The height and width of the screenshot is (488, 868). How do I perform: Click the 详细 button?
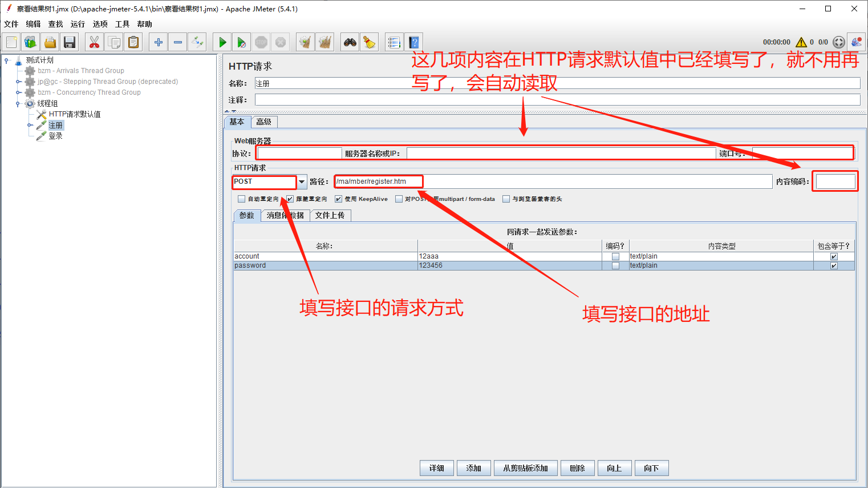point(437,468)
